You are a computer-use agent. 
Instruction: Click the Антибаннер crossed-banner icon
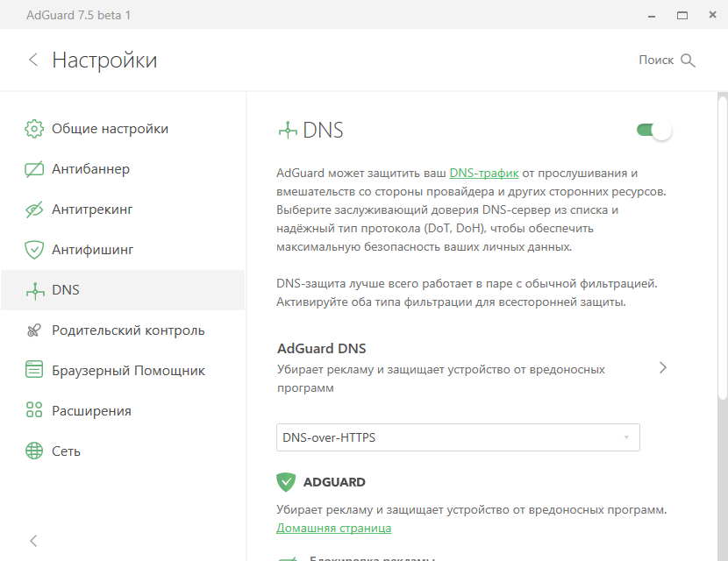click(34, 169)
